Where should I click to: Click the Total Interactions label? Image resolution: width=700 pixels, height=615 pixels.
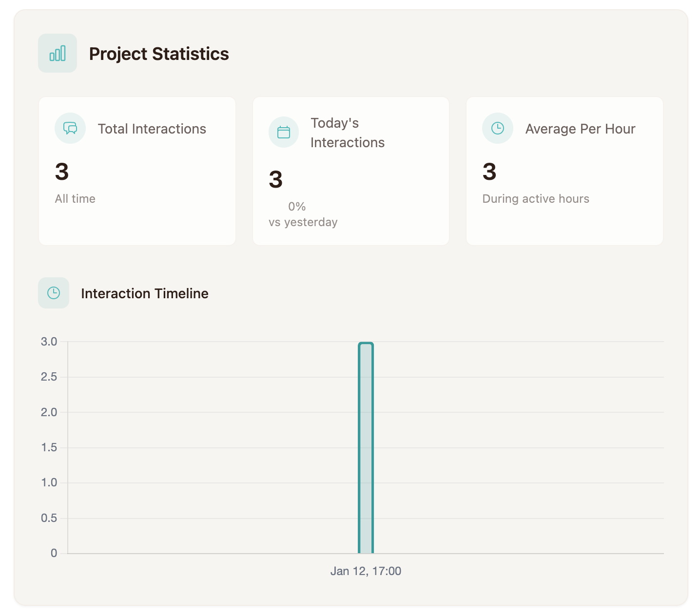152,129
